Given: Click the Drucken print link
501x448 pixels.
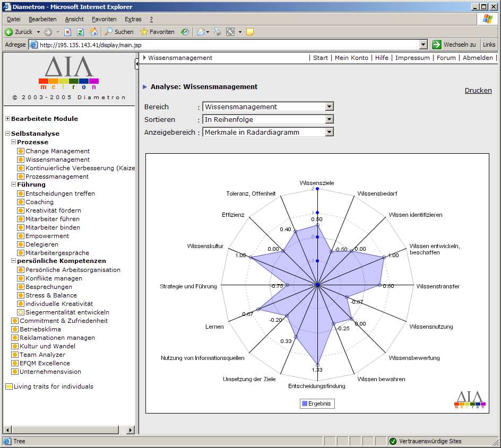Looking at the screenshot, I should click(x=478, y=90).
